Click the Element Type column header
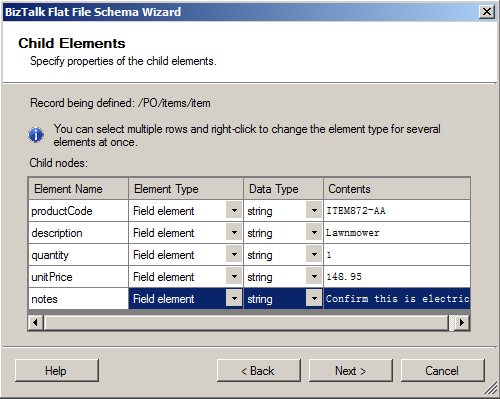This screenshot has height=399, width=500. [186, 189]
